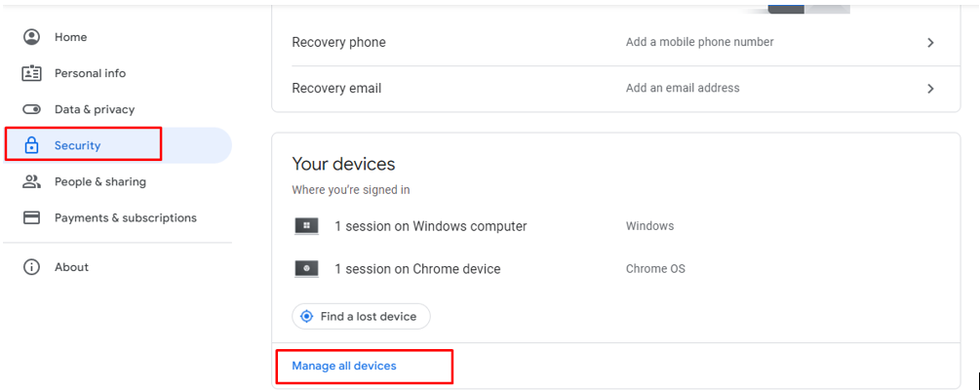Click the Chrome device icon

[x=306, y=269]
